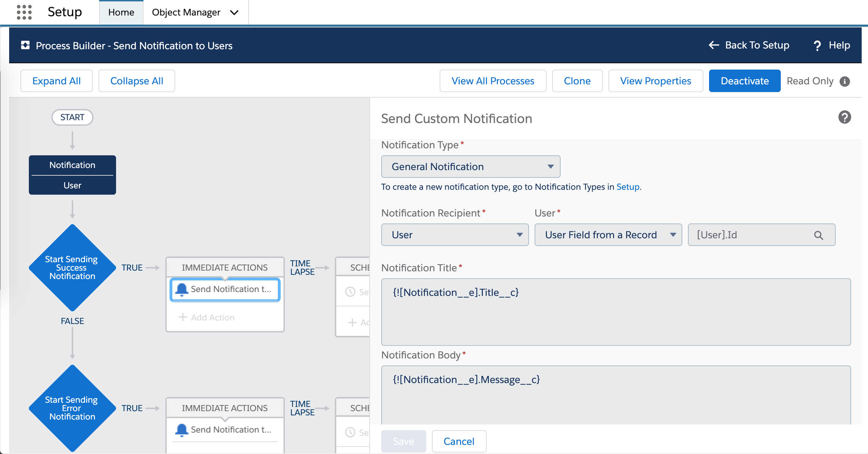Open the Notification Recipient User dropdown
The image size is (868, 454).
click(x=455, y=235)
